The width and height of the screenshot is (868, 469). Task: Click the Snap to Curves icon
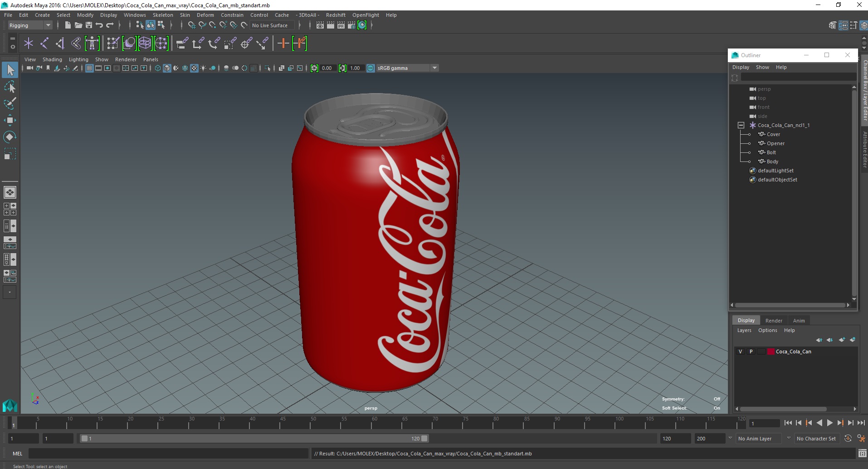pyautogui.click(x=202, y=25)
